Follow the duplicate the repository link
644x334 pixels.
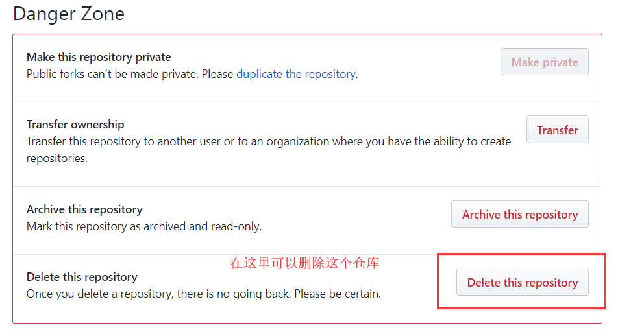click(296, 74)
